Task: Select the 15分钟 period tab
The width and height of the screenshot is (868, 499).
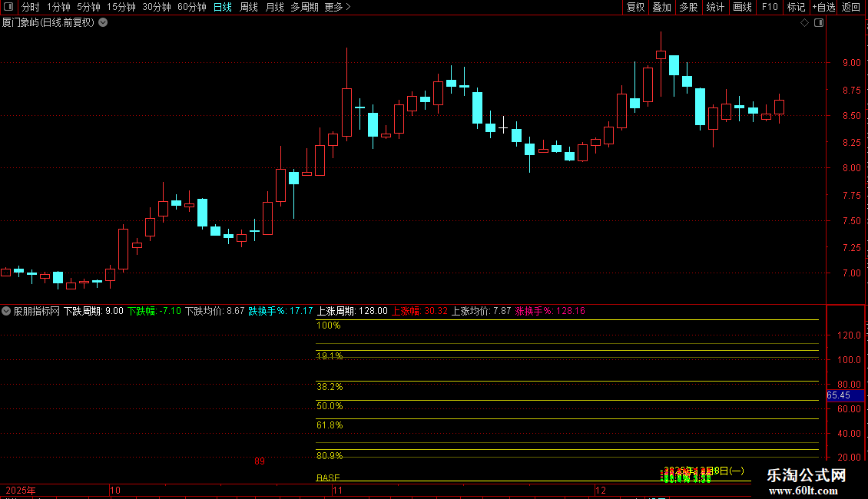Action: point(121,7)
